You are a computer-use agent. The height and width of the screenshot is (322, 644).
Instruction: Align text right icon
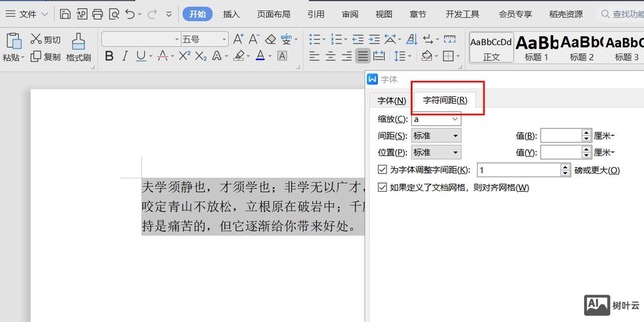[347, 56]
